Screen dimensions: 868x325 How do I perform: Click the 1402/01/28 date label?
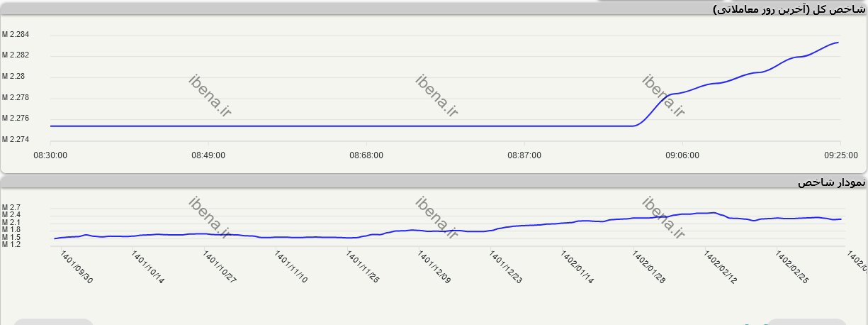[x=650, y=268]
